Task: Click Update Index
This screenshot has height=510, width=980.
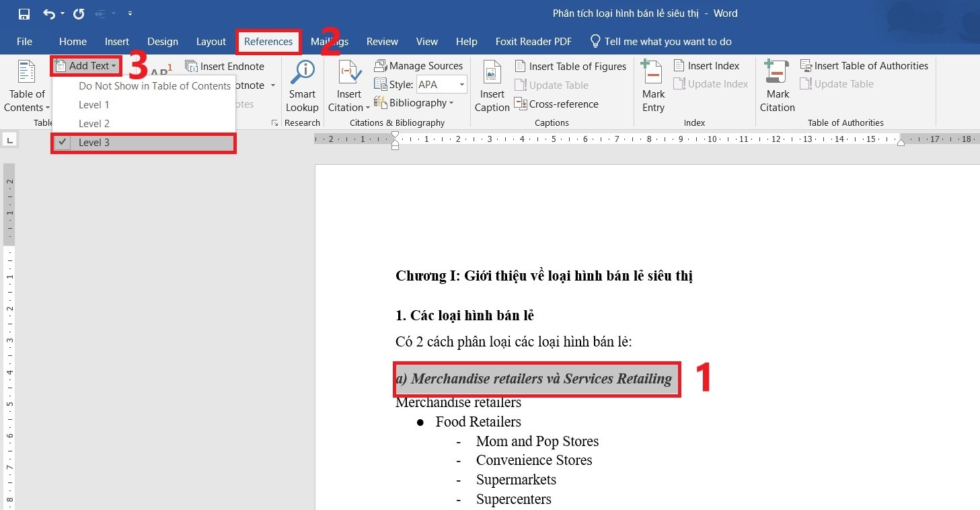Action: [710, 84]
